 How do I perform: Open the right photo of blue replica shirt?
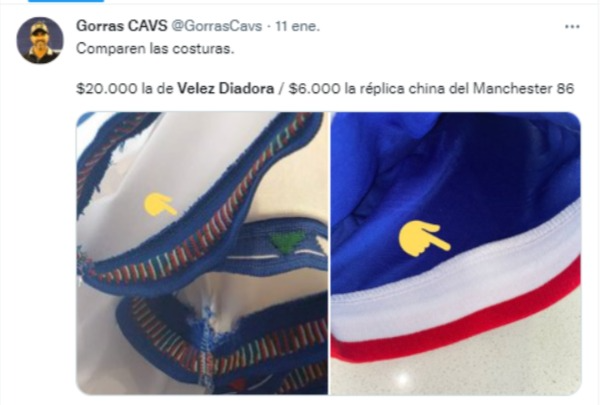[x=456, y=253]
